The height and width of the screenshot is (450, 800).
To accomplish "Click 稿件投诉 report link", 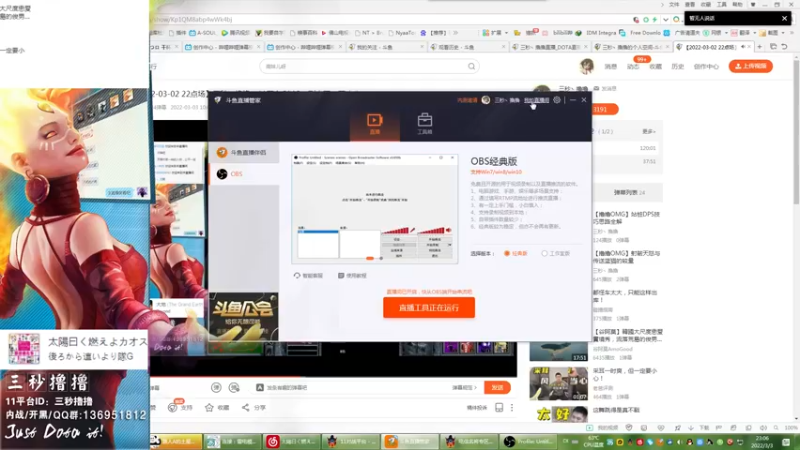I will tap(477, 408).
